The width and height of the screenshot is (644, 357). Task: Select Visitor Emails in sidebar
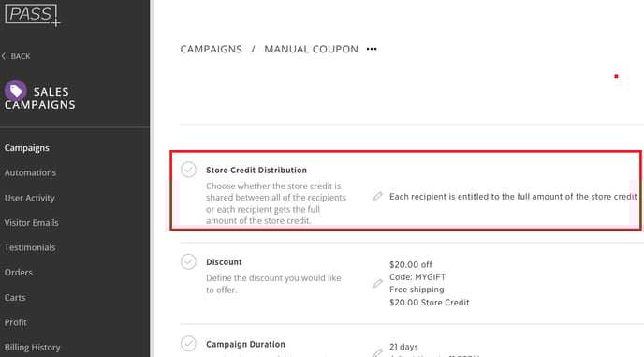pyautogui.click(x=32, y=222)
